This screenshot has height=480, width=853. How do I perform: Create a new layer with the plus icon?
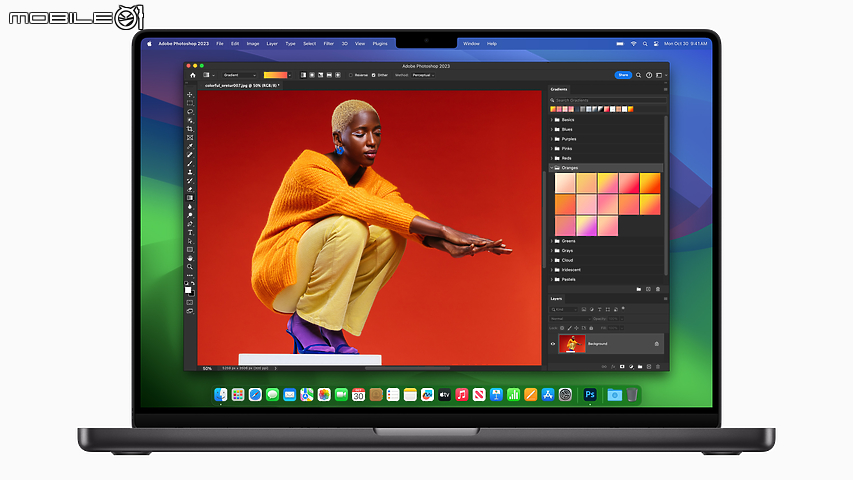[649, 367]
